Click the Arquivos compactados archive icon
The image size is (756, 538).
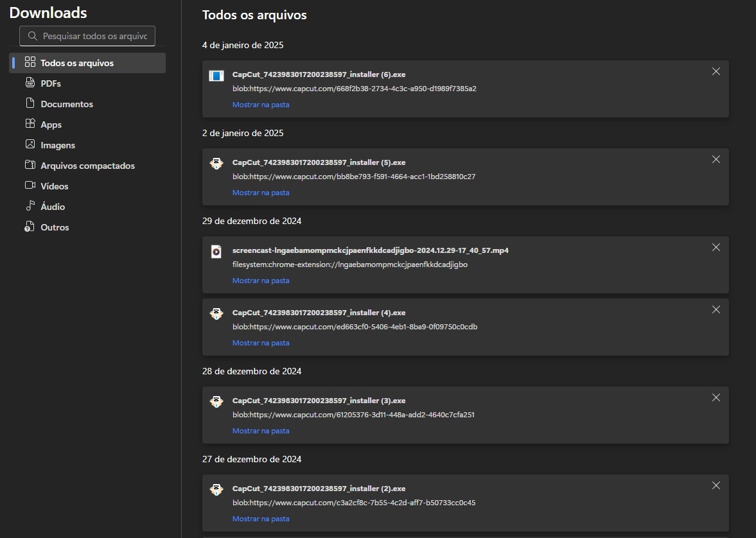point(30,165)
